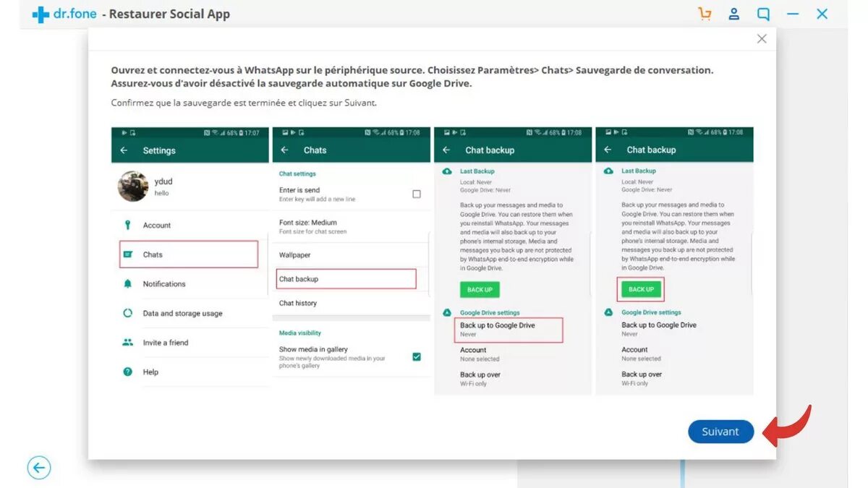Click the Chats icon beside Chats entry
The width and height of the screenshot is (868, 488).
point(128,254)
